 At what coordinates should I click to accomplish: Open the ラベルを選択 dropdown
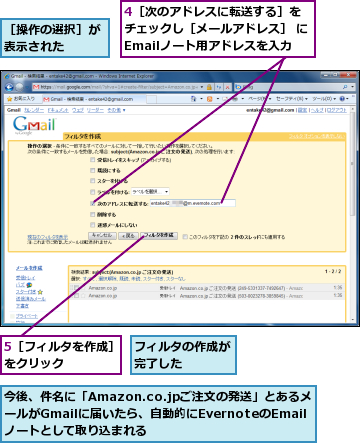(x=150, y=192)
